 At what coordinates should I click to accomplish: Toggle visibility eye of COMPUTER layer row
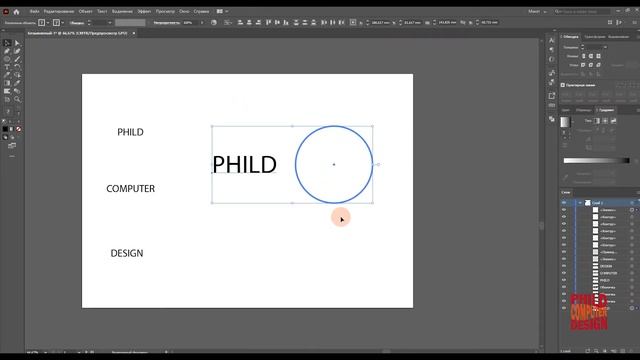[564, 273]
